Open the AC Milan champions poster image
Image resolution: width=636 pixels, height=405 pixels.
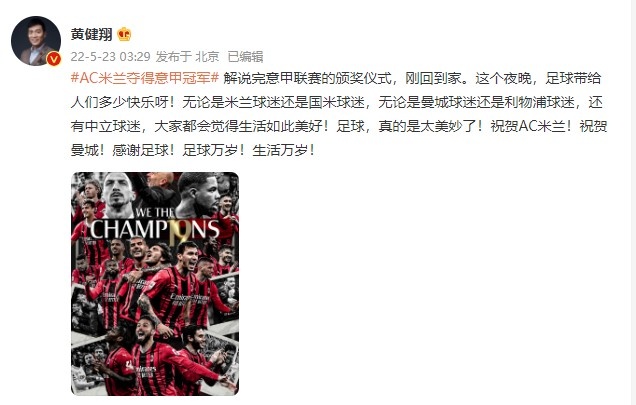(x=155, y=284)
